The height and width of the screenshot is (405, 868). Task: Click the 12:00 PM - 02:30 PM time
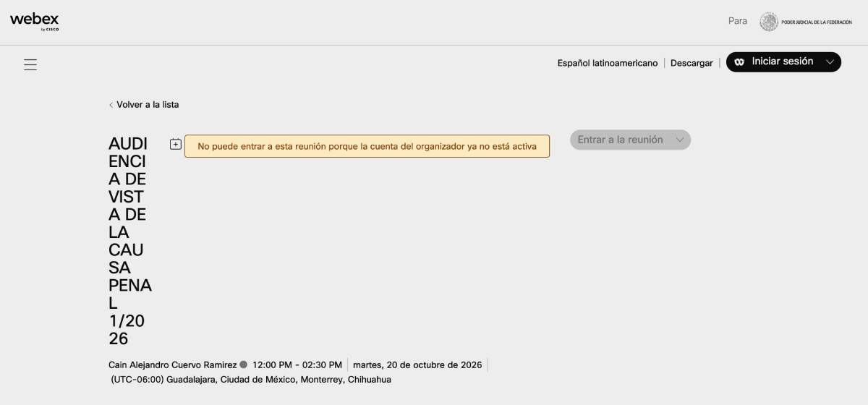tap(297, 364)
